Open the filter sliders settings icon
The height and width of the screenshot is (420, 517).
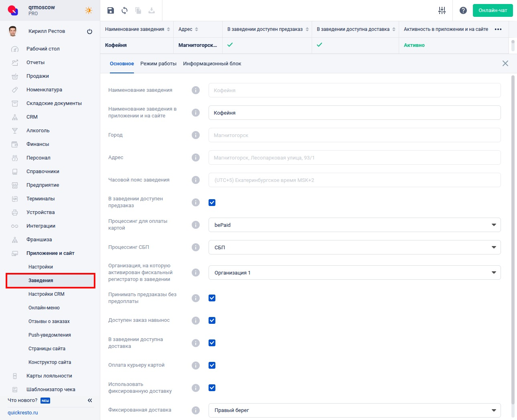tap(442, 10)
